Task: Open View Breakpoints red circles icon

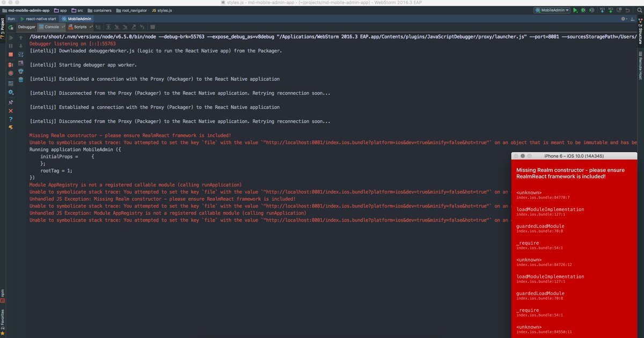Action: coord(11,65)
